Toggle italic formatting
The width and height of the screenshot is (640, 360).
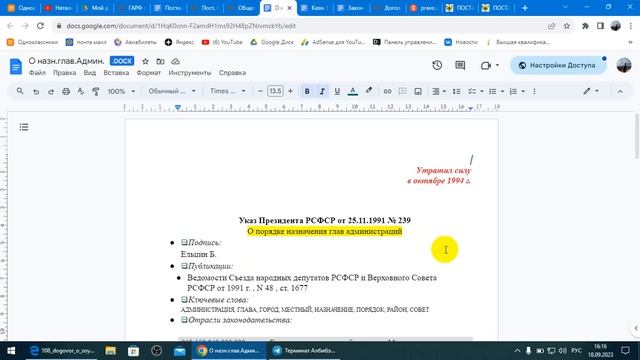coord(322,91)
